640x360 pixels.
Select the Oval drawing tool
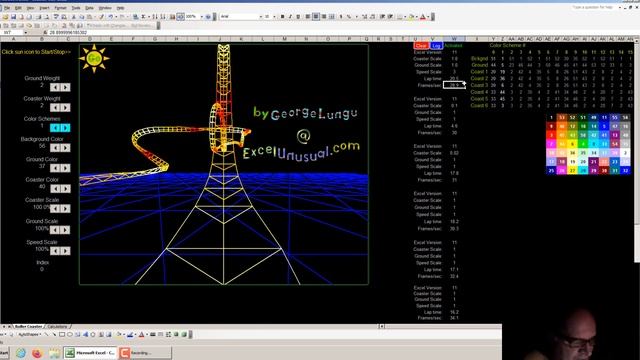tap(70, 334)
